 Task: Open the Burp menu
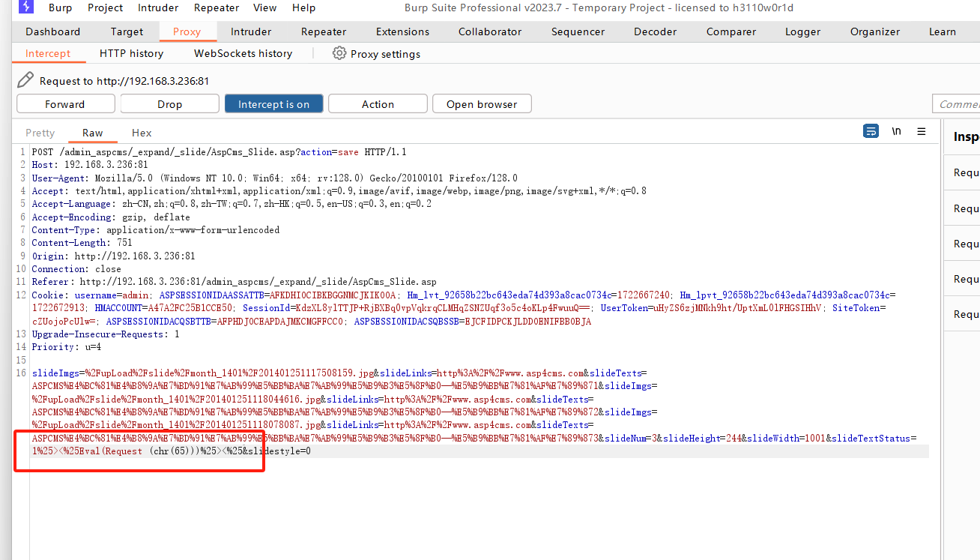(61, 7)
